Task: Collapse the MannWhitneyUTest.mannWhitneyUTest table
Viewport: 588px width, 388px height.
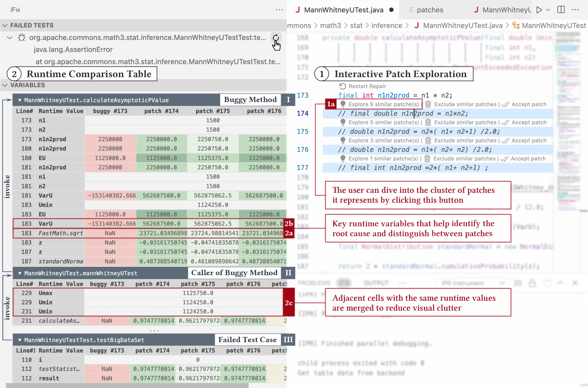Action: pos(19,273)
